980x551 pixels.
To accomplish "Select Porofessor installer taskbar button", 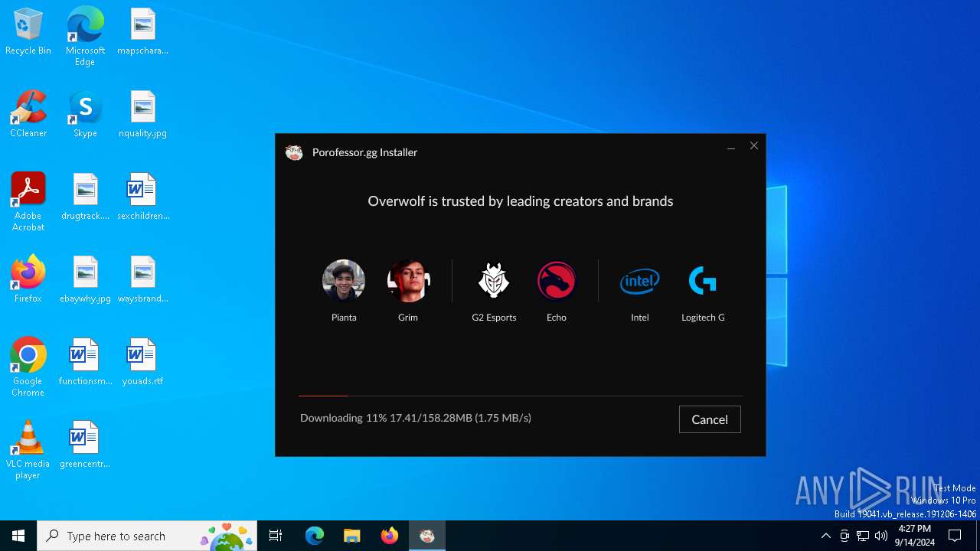I will click(x=427, y=536).
